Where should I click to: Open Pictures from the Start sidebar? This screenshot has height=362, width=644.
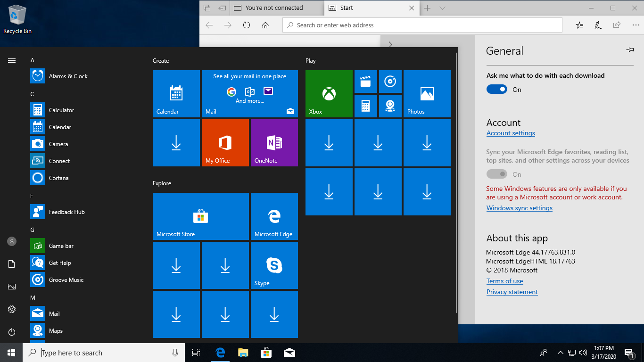(12, 287)
